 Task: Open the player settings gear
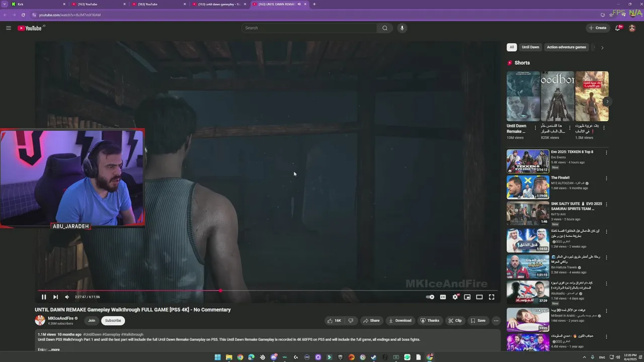455,297
